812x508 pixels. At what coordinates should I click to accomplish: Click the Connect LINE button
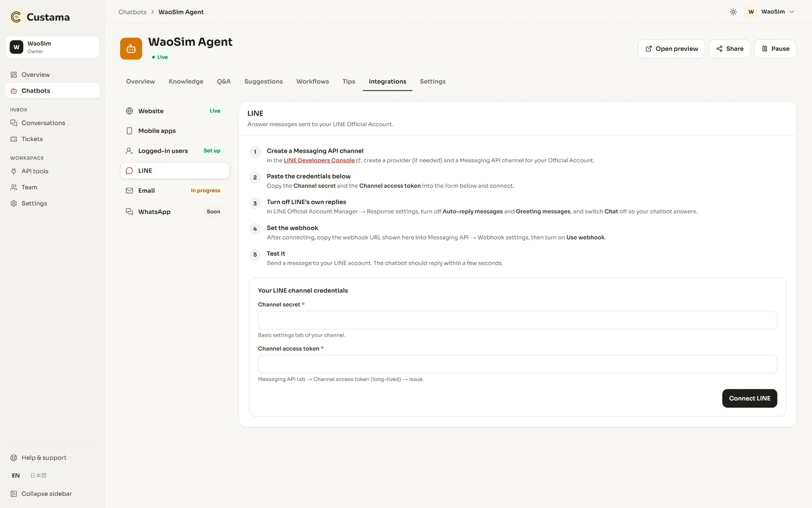point(749,398)
